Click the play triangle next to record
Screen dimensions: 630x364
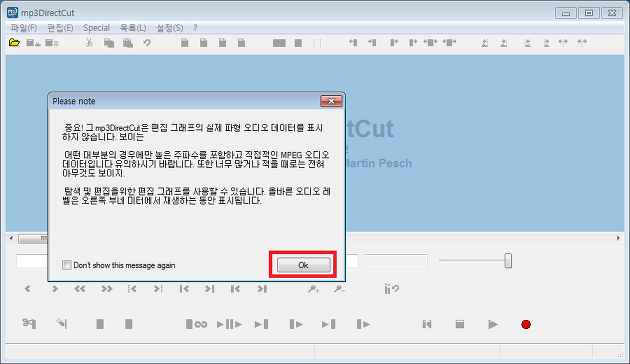(x=493, y=324)
